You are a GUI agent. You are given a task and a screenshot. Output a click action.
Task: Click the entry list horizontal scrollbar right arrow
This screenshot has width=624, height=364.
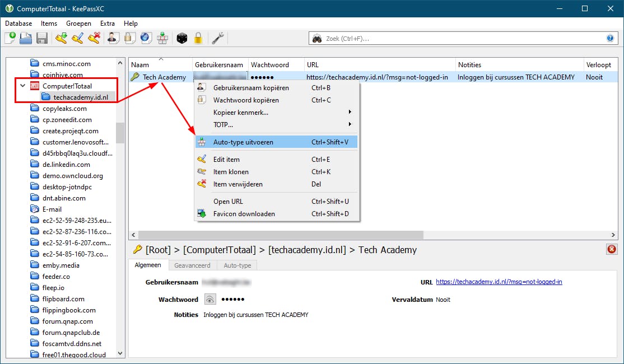coord(613,235)
